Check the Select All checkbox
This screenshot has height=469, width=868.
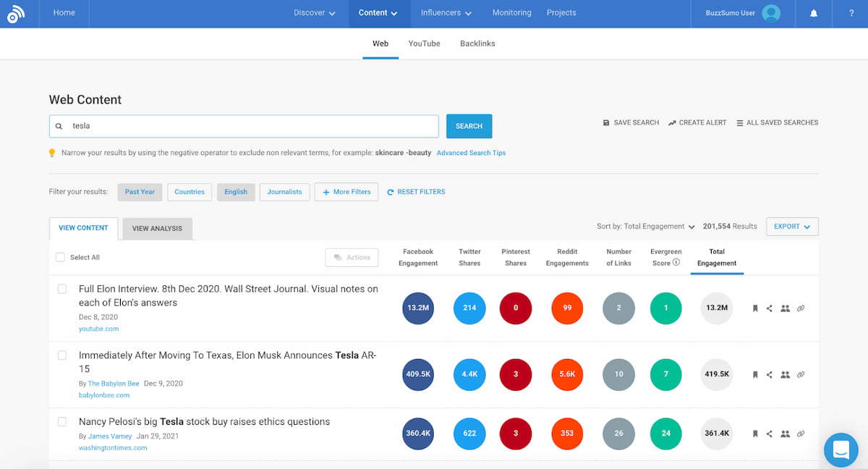pos(61,257)
